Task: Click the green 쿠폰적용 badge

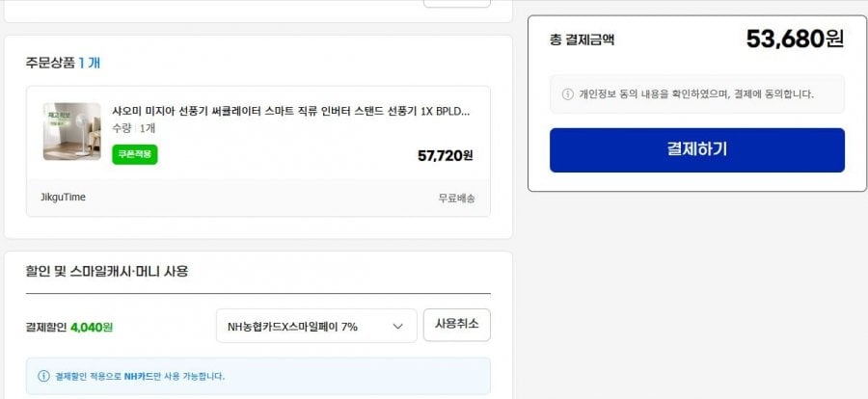Action: (x=134, y=154)
